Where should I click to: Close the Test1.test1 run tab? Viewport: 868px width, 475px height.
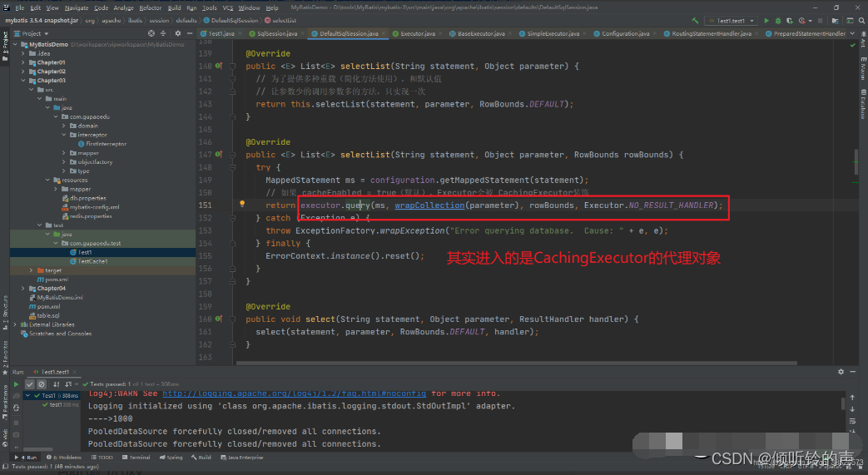(74, 372)
